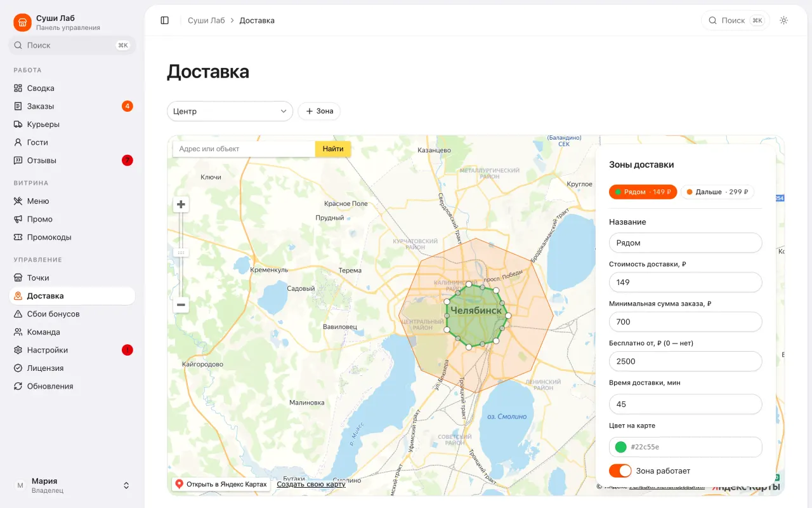Switch theme with the sun icon
This screenshot has width=812, height=508.
[784, 20]
